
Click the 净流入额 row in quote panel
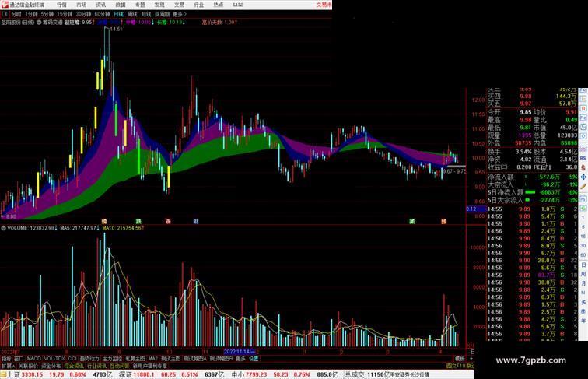[533, 177]
